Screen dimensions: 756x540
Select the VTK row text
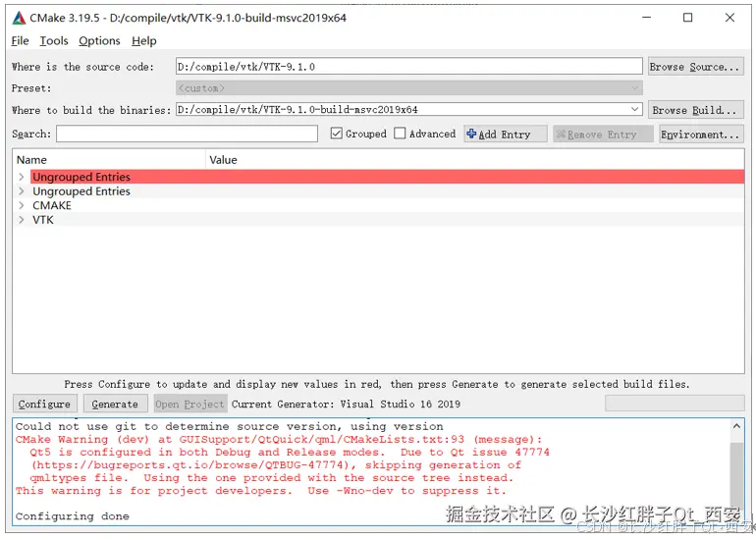tap(43, 220)
